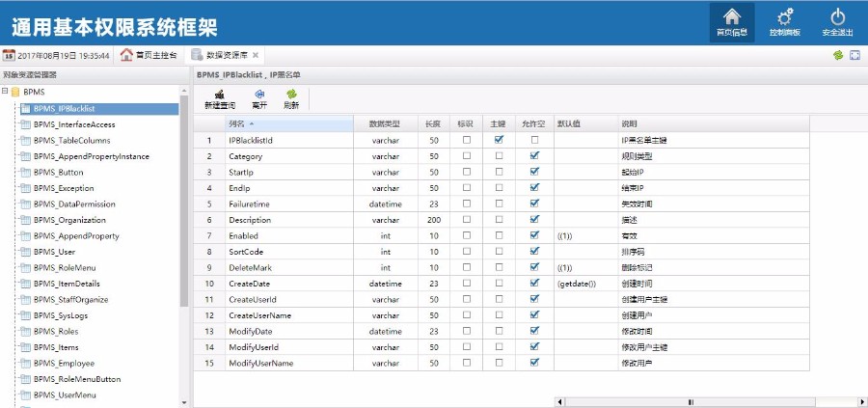Click the (getdate()) default value cell
The image size is (868, 408).
tap(585, 284)
